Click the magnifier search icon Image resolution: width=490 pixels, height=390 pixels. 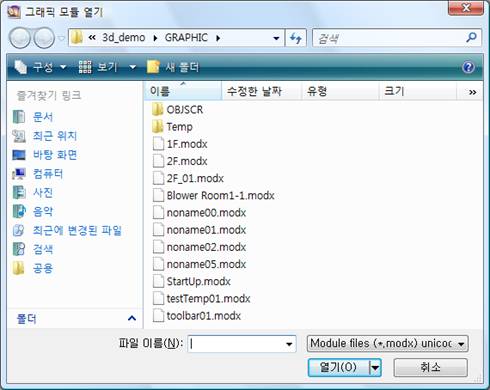coord(471,37)
